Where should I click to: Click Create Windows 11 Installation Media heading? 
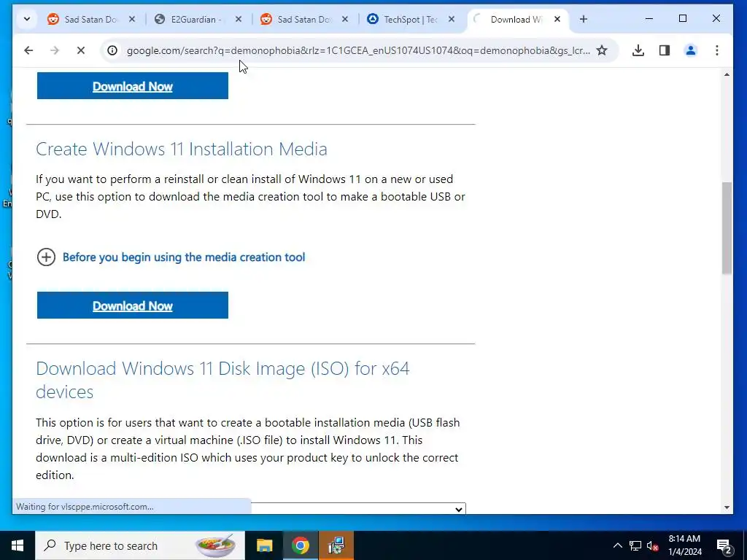pyautogui.click(x=182, y=149)
